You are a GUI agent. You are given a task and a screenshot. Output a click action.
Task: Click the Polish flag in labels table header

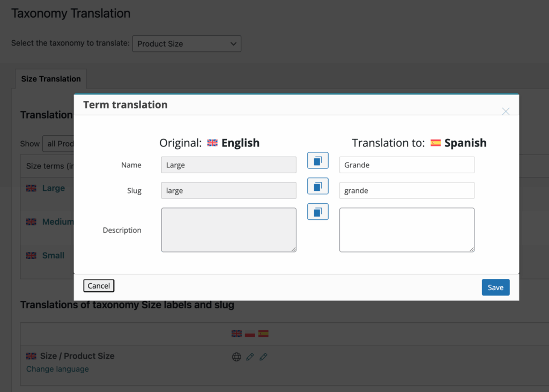(250, 334)
